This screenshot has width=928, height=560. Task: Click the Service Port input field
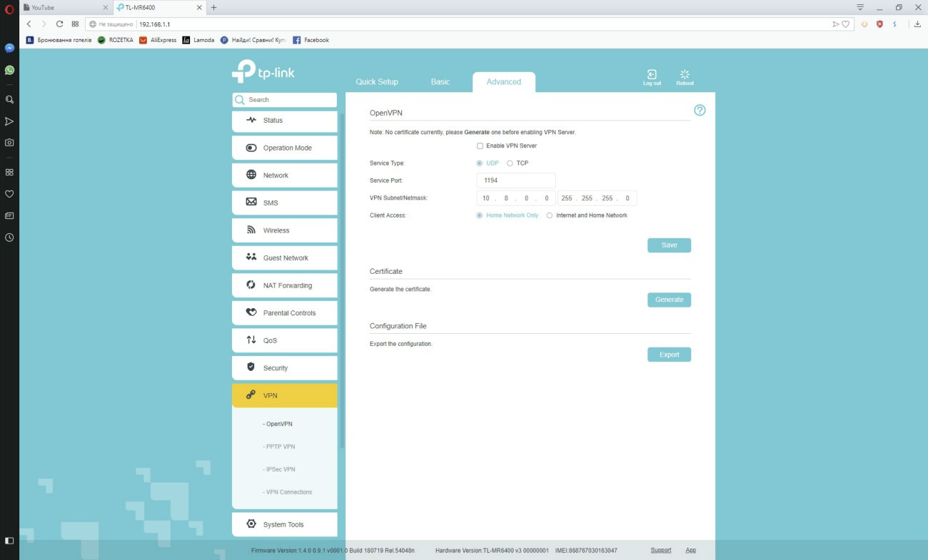point(515,180)
